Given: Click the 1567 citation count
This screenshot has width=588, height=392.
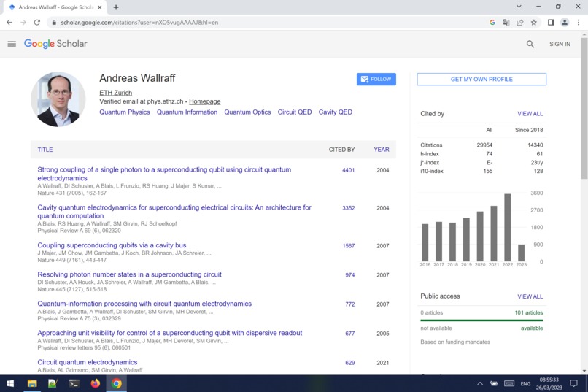Looking at the screenshot, I should (349, 246).
